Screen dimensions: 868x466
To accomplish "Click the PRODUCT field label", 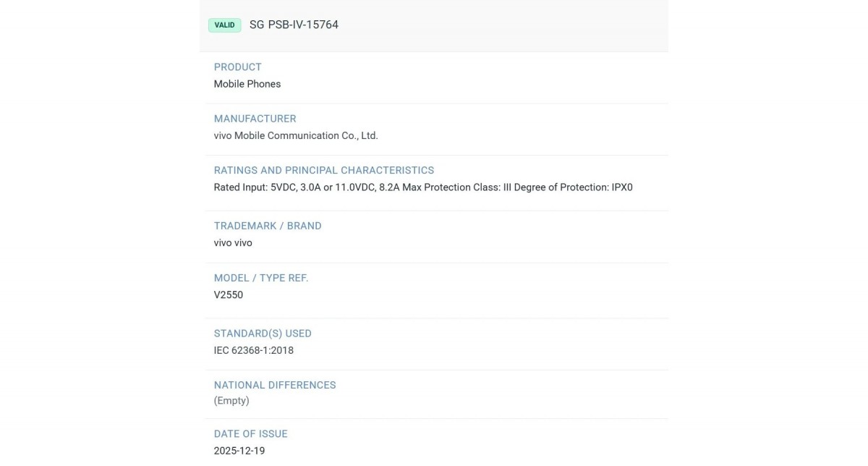I will tap(237, 67).
